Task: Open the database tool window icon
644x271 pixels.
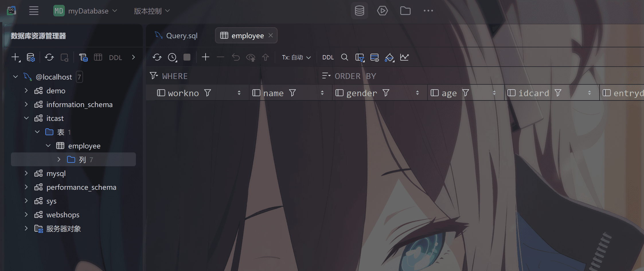Action: [x=359, y=11]
